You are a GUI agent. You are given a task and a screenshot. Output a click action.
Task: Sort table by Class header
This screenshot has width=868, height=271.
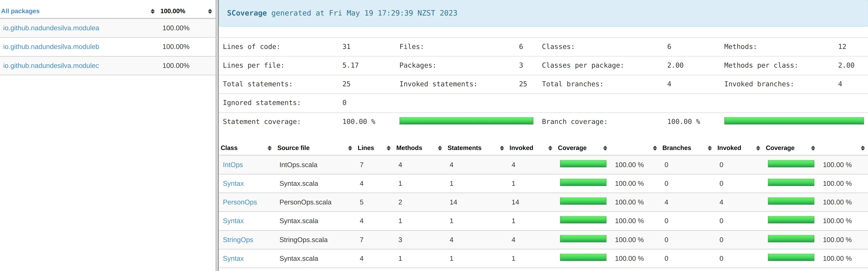pyautogui.click(x=229, y=148)
